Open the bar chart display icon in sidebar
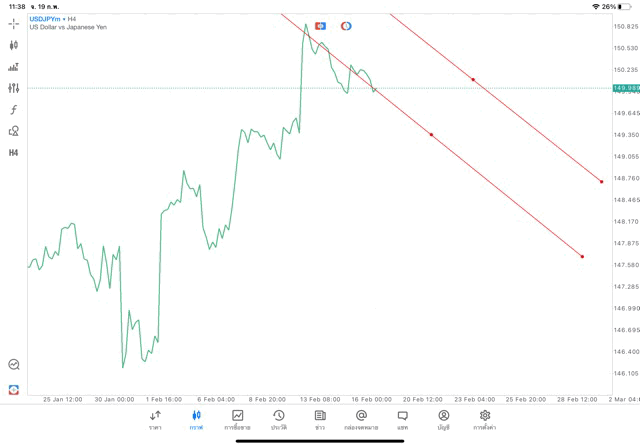The height and width of the screenshot is (447, 640). click(x=14, y=67)
